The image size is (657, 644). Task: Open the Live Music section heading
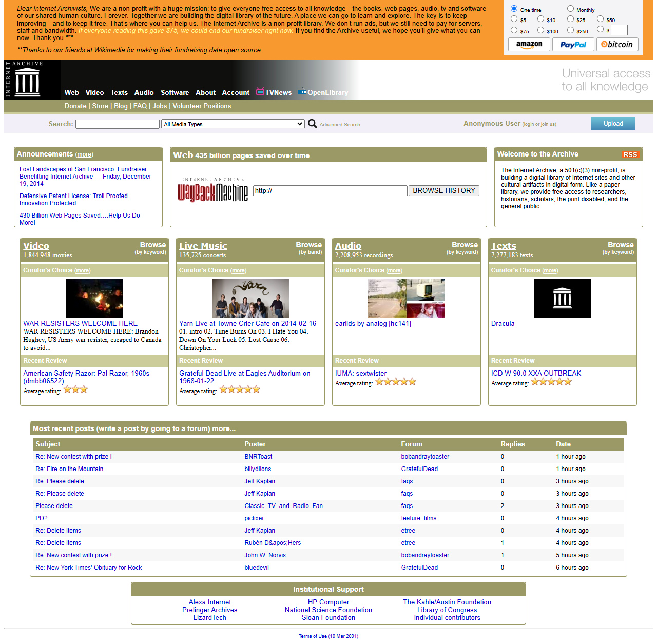[x=203, y=246]
